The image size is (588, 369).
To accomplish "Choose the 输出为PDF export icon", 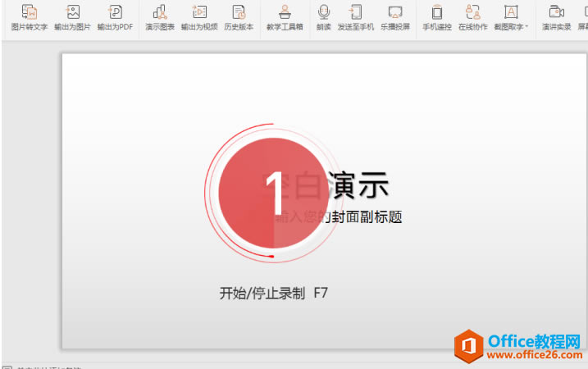I will [115, 17].
